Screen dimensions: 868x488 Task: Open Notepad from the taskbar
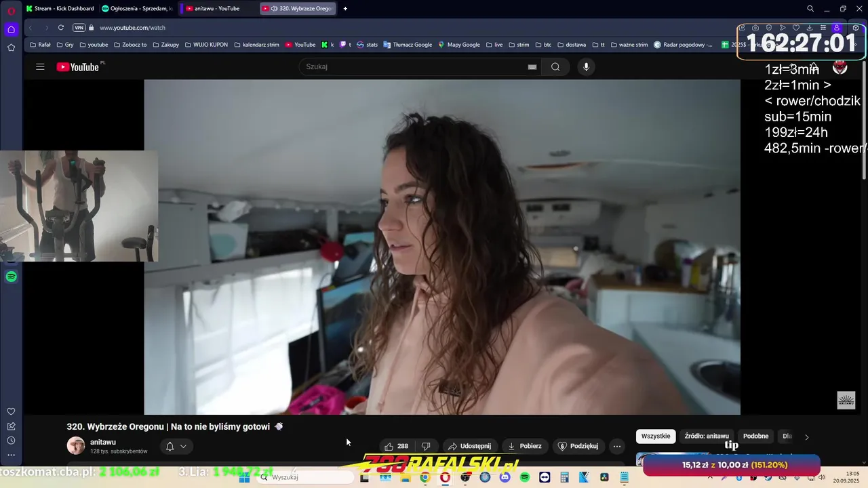[625, 477]
